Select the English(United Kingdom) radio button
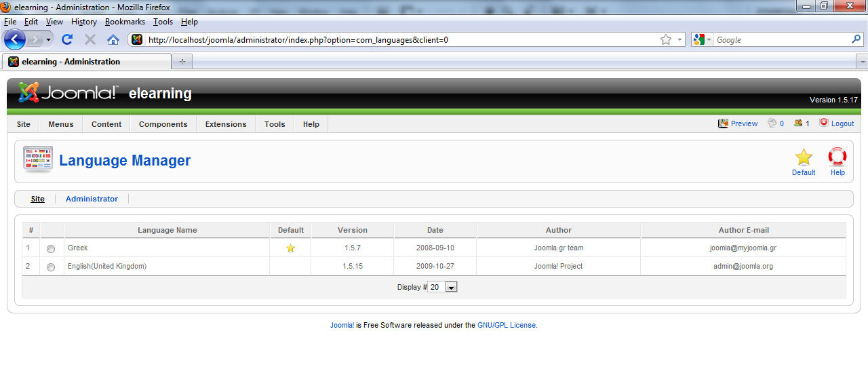 pos(51,267)
